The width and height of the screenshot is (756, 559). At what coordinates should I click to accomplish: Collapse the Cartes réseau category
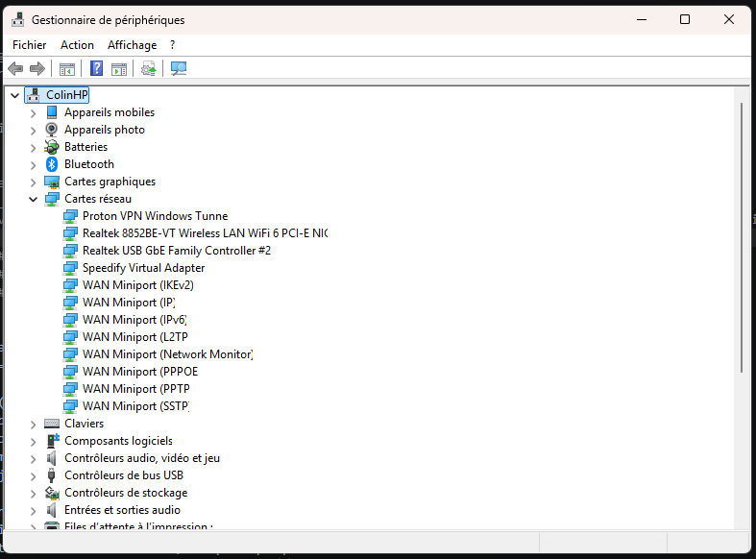(33, 199)
